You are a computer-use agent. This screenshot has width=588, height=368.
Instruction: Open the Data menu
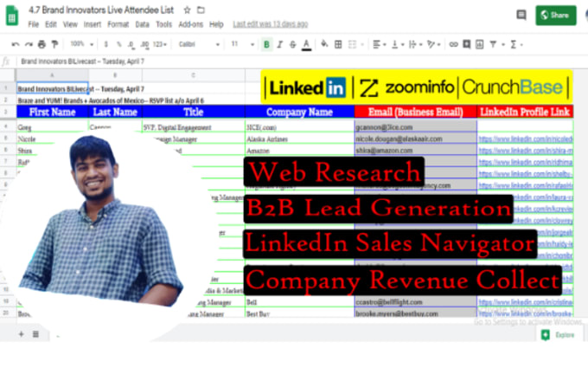click(x=142, y=24)
